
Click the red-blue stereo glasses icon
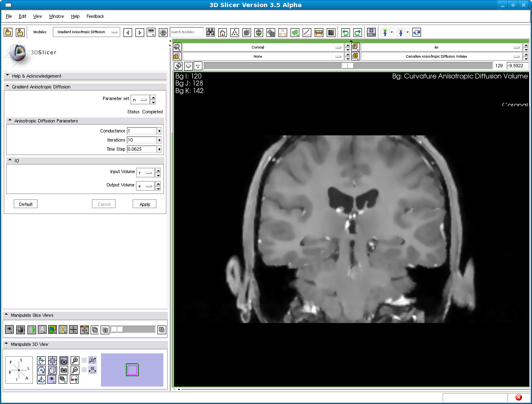[75, 379]
